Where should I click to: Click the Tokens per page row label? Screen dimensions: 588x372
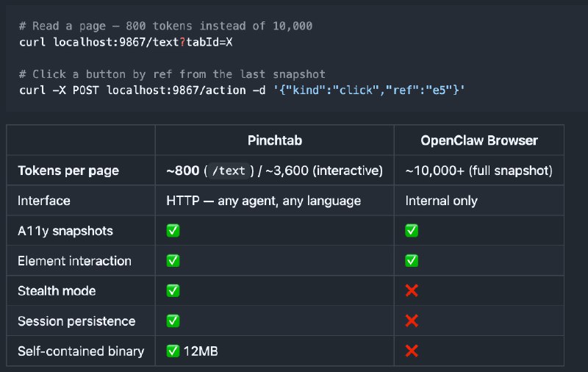[x=68, y=171]
